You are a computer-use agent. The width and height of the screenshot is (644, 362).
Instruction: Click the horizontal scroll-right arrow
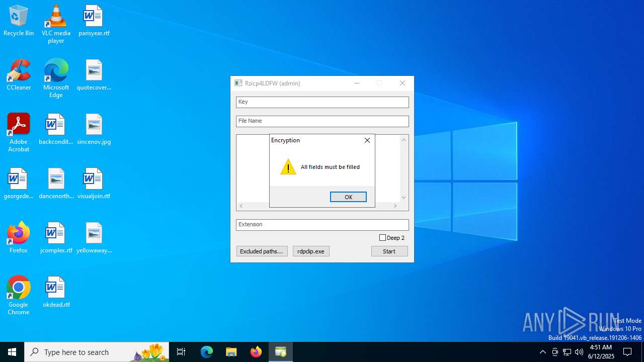pos(395,206)
